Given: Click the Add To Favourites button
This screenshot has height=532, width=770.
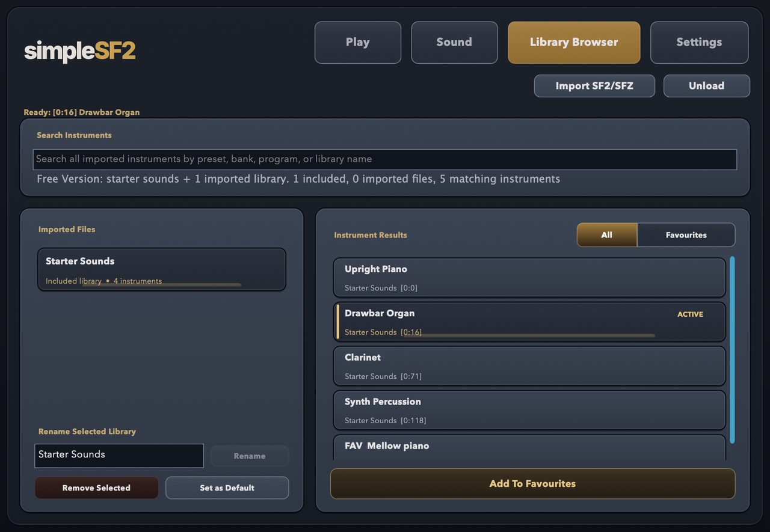Looking at the screenshot, I should 533,483.
